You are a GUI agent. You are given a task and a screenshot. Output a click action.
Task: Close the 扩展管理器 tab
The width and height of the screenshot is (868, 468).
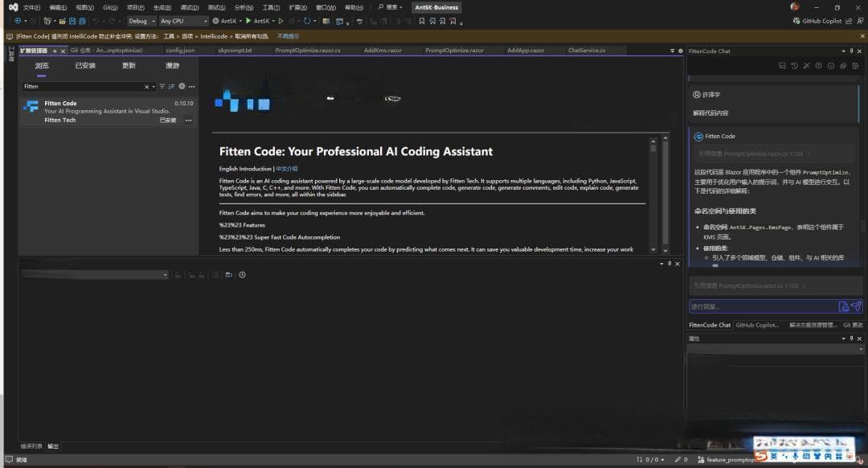tap(63, 51)
